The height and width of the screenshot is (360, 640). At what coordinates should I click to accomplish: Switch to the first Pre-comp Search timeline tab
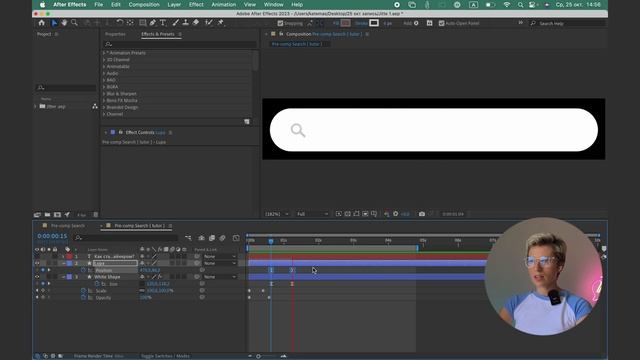[68, 226]
